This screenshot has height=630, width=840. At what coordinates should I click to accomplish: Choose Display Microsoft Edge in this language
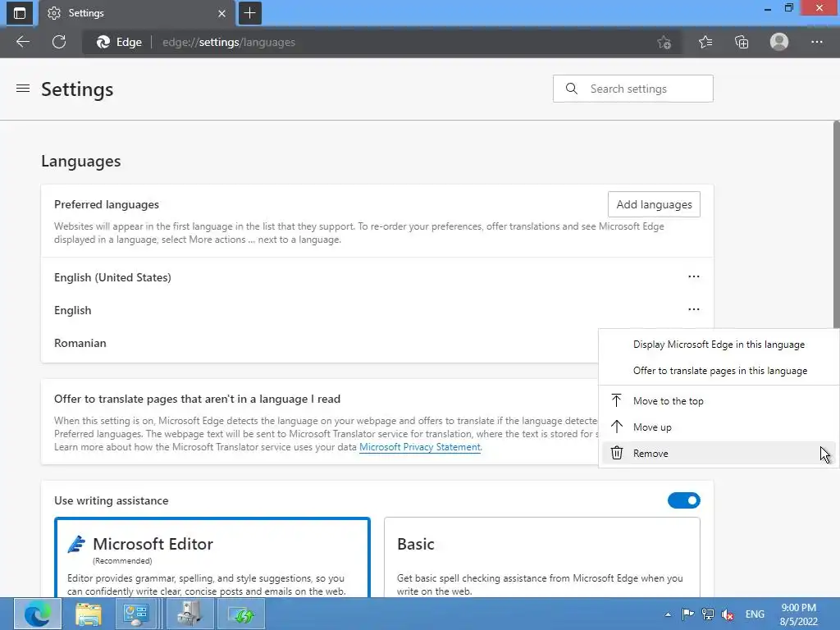click(719, 345)
